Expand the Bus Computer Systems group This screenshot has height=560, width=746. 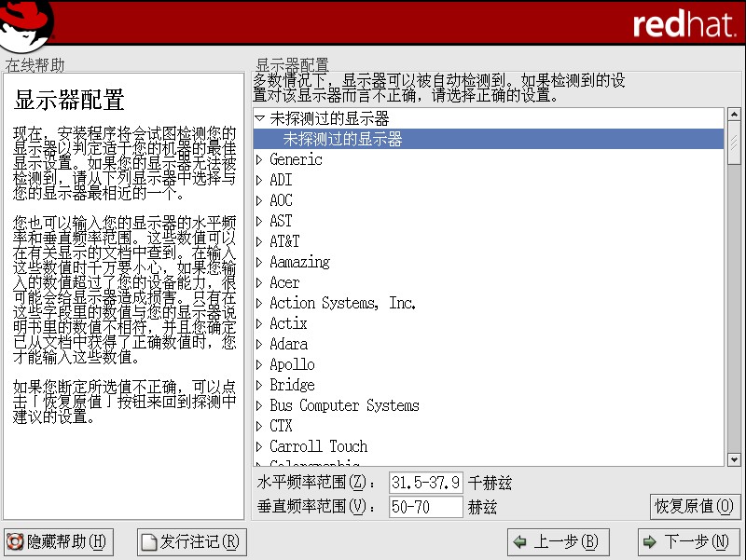(x=259, y=405)
